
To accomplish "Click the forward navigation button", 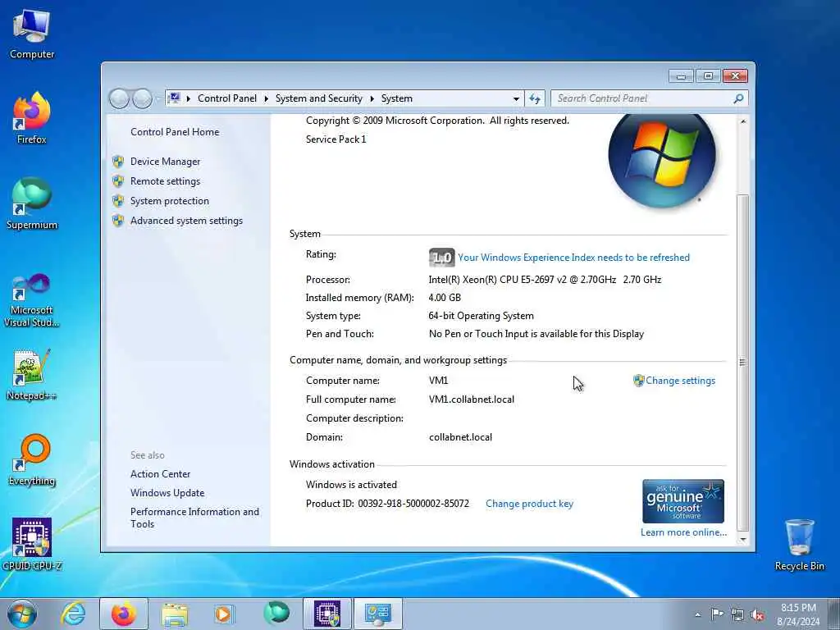I will [x=142, y=98].
